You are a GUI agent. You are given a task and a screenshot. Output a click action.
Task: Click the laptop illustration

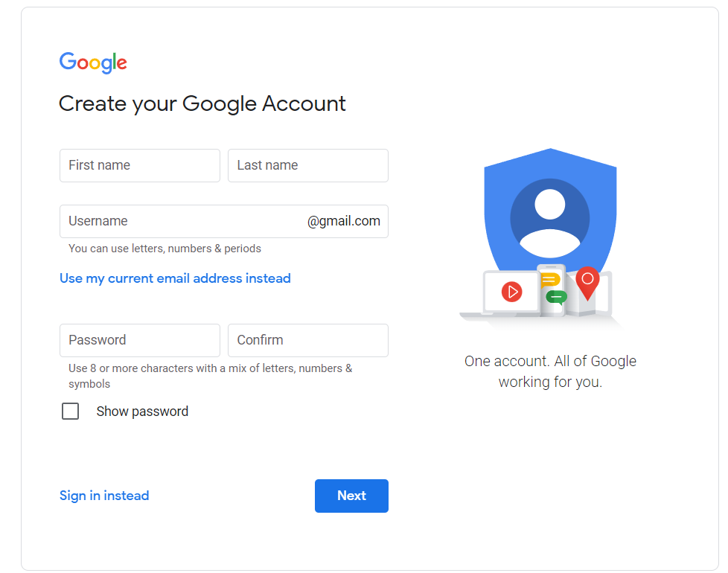point(495,298)
